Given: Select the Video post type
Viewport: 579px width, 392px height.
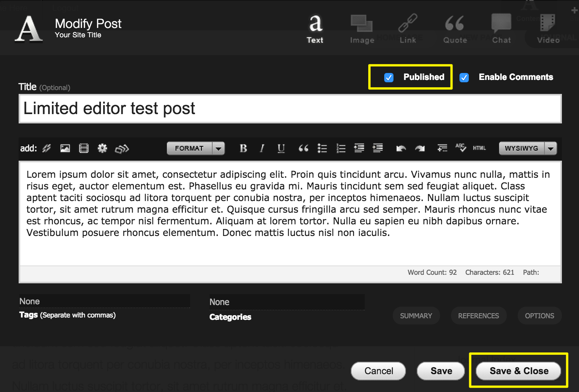Looking at the screenshot, I should 548,29.
